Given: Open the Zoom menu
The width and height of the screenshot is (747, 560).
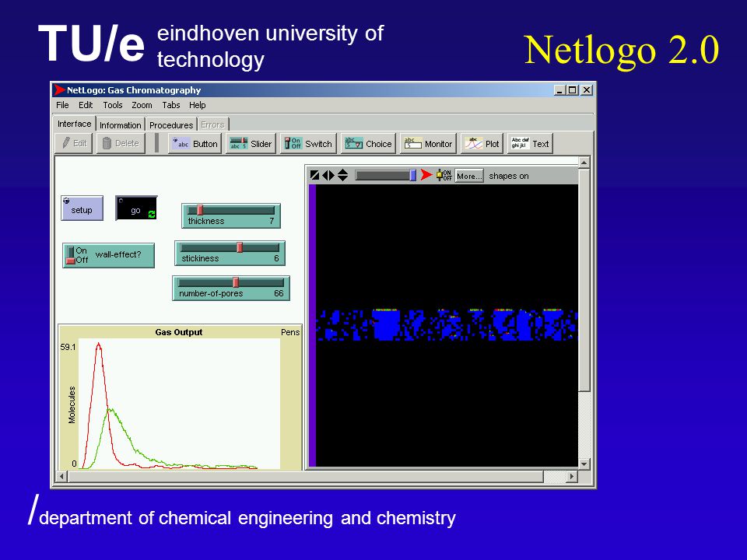Looking at the screenshot, I should [x=142, y=105].
